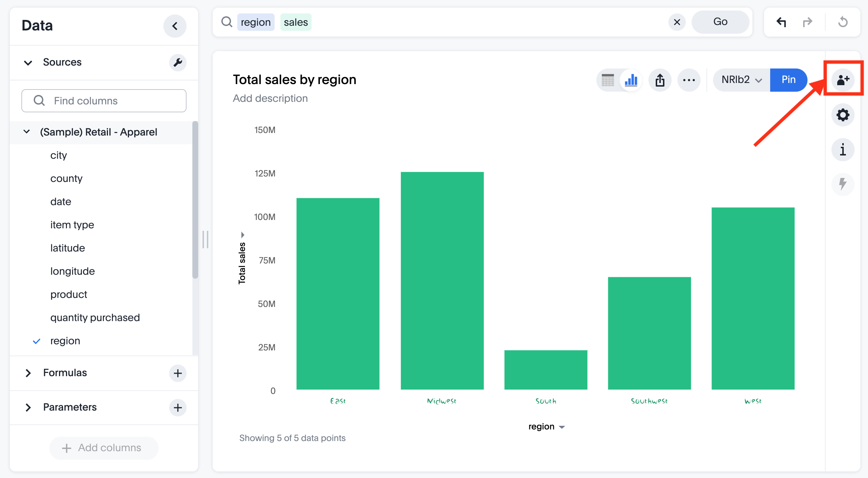Open the NRlb2 liveboard dropdown
The image size is (868, 478).
(741, 80)
